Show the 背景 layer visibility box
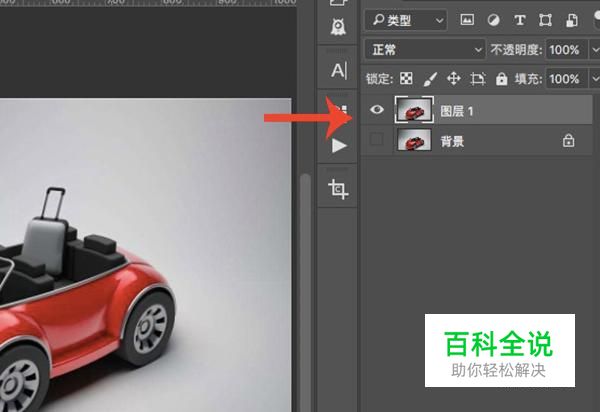This screenshot has height=412, width=600. [376, 141]
